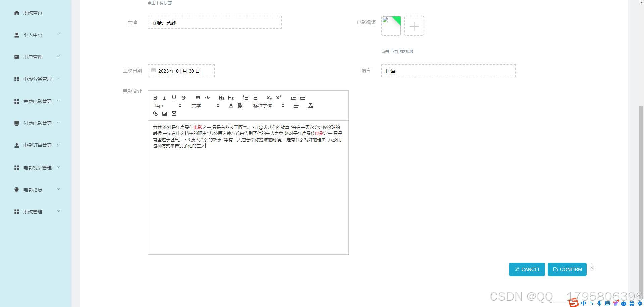Image resolution: width=644 pixels, height=307 pixels.
Task: Click the insert link icon
Action: (155, 114)
